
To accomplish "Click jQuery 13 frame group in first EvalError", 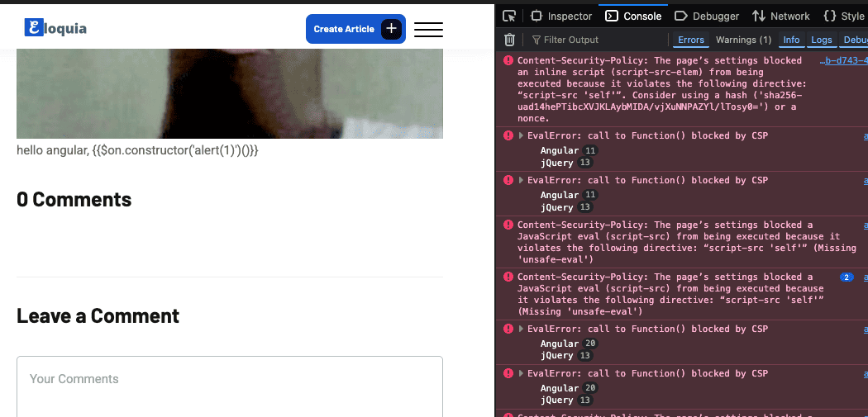I will tap(565, 163).
